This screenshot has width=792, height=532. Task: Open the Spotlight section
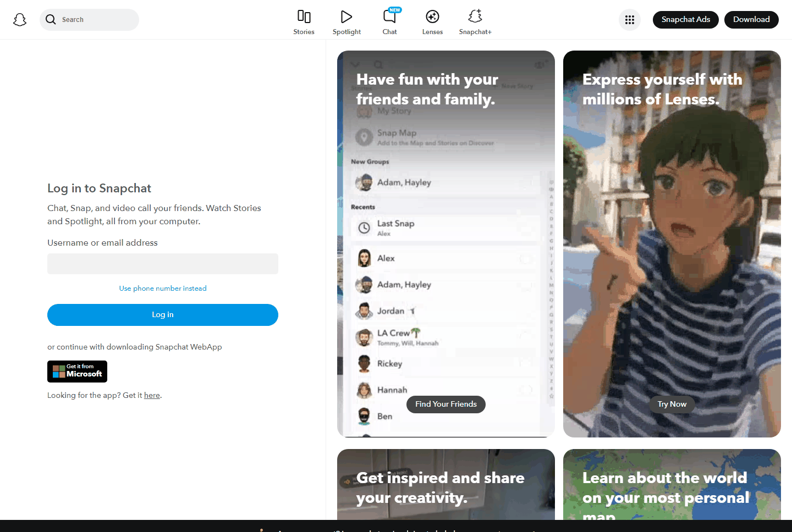(346, 23)
